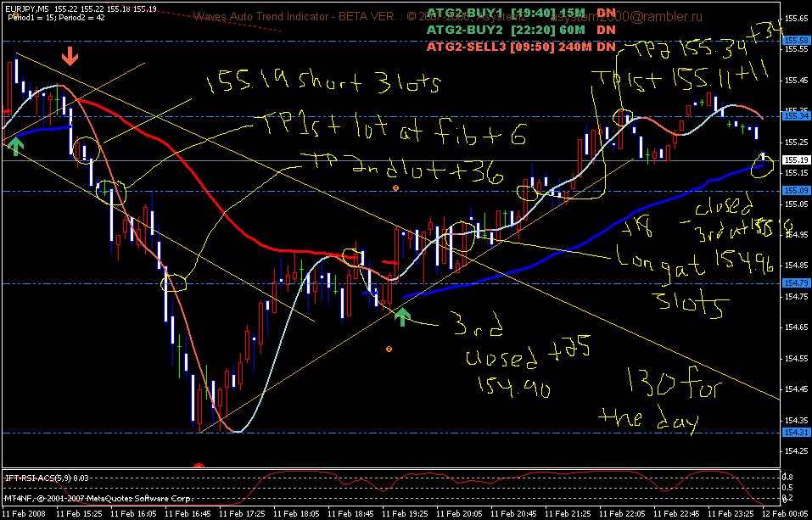Click the 154.31 blue level label
The width and height of the screenshot is (812, 520).
pos(797,432)
